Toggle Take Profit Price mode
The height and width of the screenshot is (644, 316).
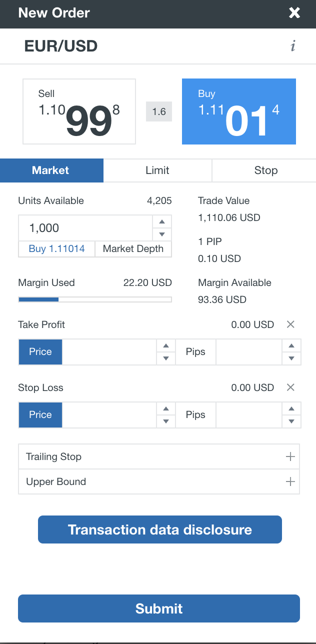(40, 352)
